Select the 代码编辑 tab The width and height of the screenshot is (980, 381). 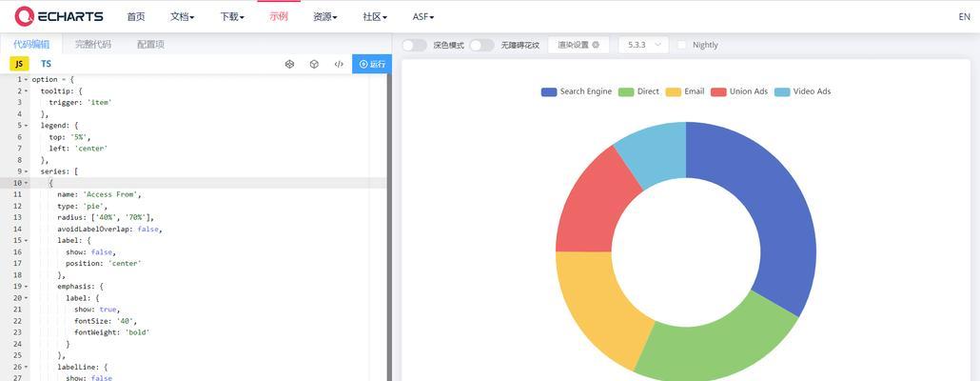[x=31, y=45]
